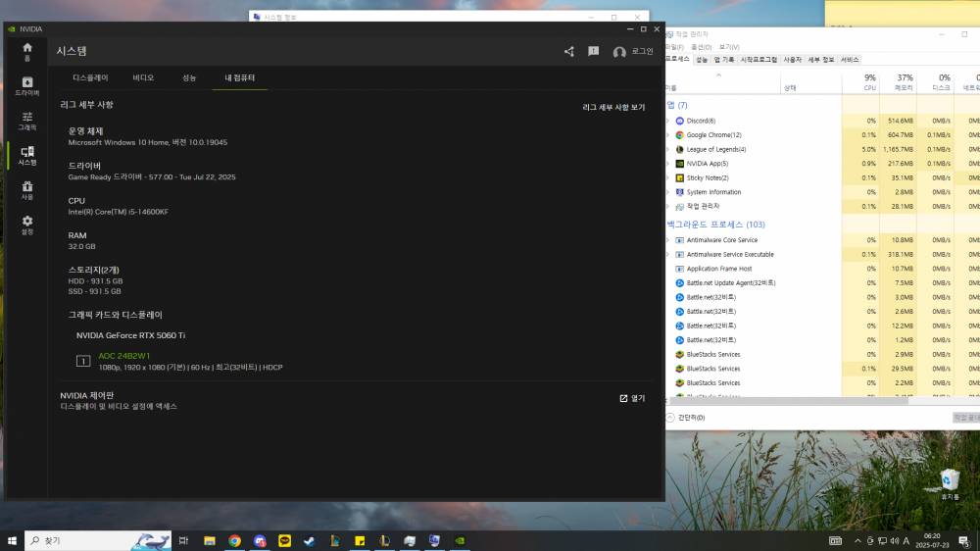Open the 파일(F) menu in Task Manager
The height and width of the screenshot is (551, 980).
675,47
